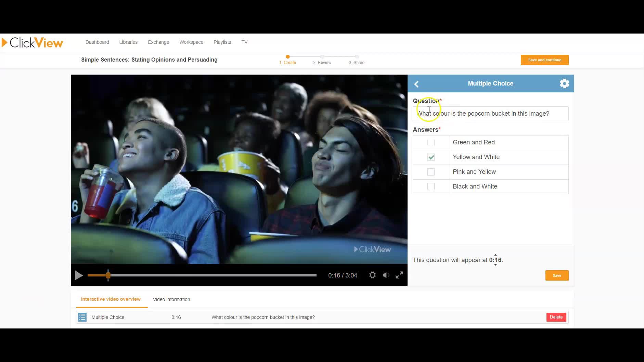
Task: Click the Multiple Choice list icon in overview
Action: pyautogui.click(x=82, y=317)
